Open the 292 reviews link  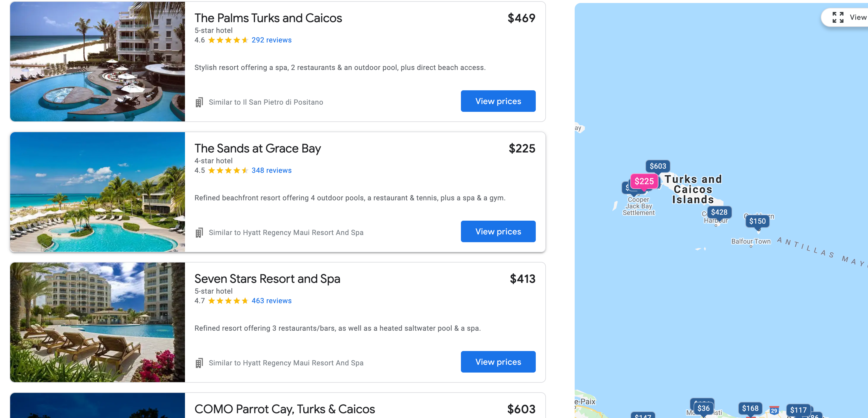point(271,40)
